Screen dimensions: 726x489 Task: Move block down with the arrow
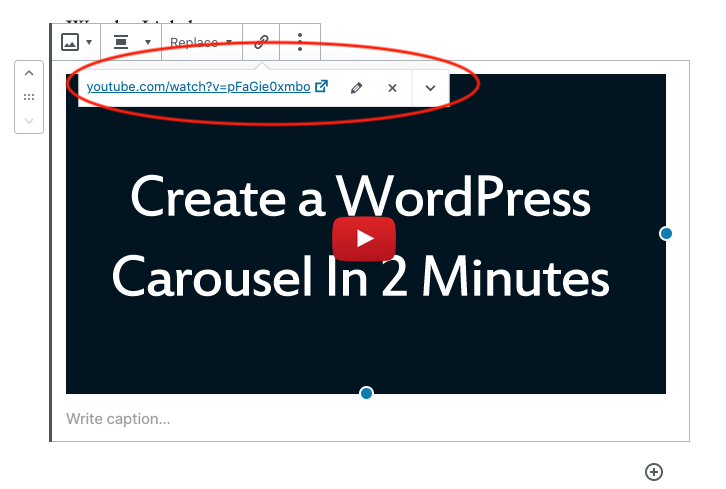[29, 120]
